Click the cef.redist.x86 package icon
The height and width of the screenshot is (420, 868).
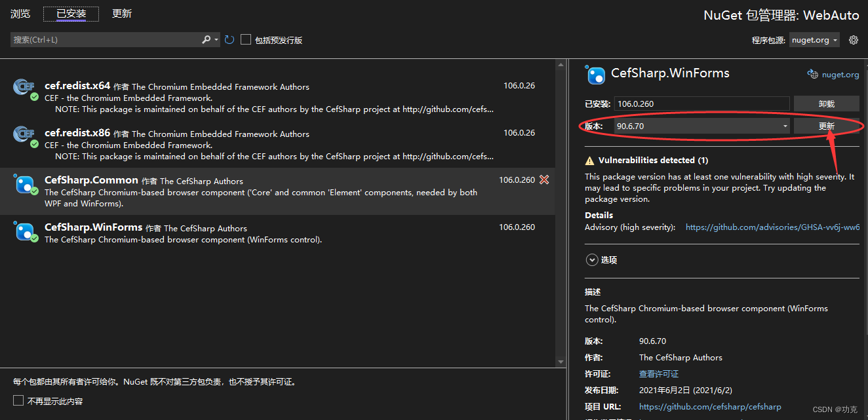[24, 136]
